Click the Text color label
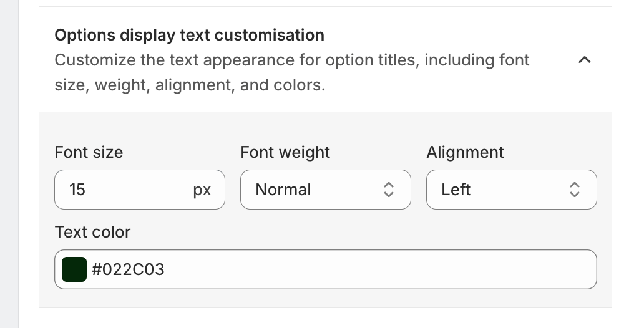The height and width of the screenshot is (328, 644). tap(92, 232)
